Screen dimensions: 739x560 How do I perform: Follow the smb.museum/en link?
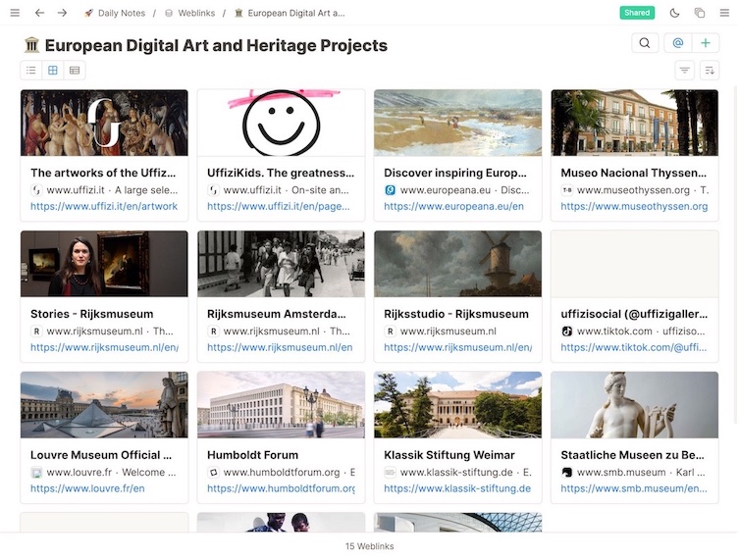(634, 488)
